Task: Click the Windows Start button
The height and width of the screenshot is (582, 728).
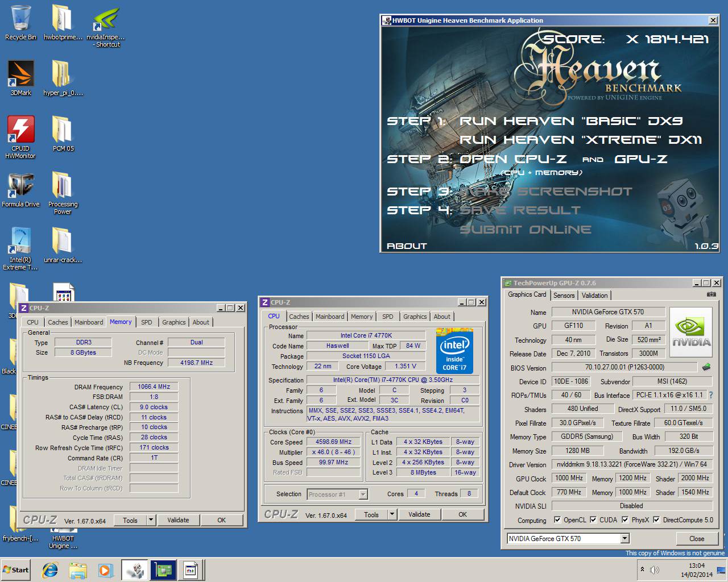Action: [x=16, y=570]
